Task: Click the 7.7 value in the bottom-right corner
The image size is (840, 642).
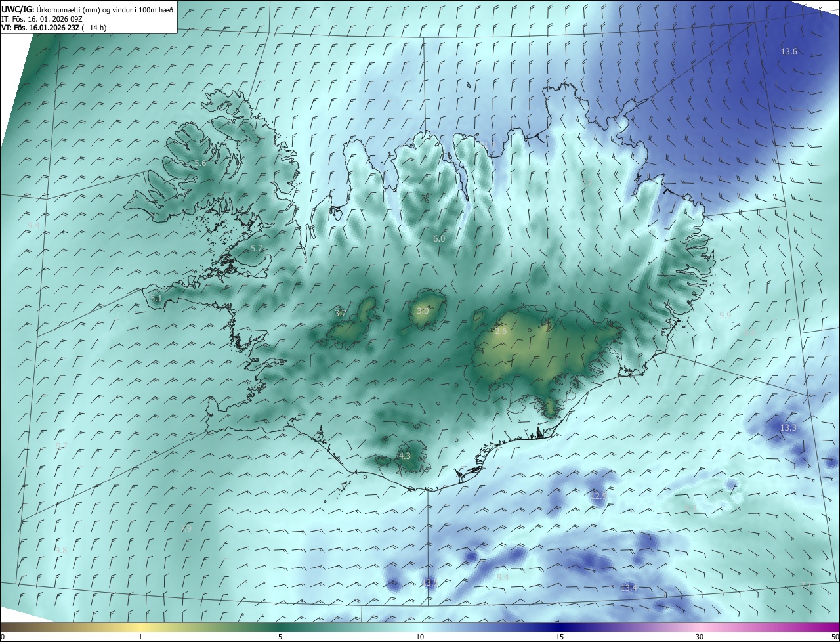Action: click(x=807, y=585)
